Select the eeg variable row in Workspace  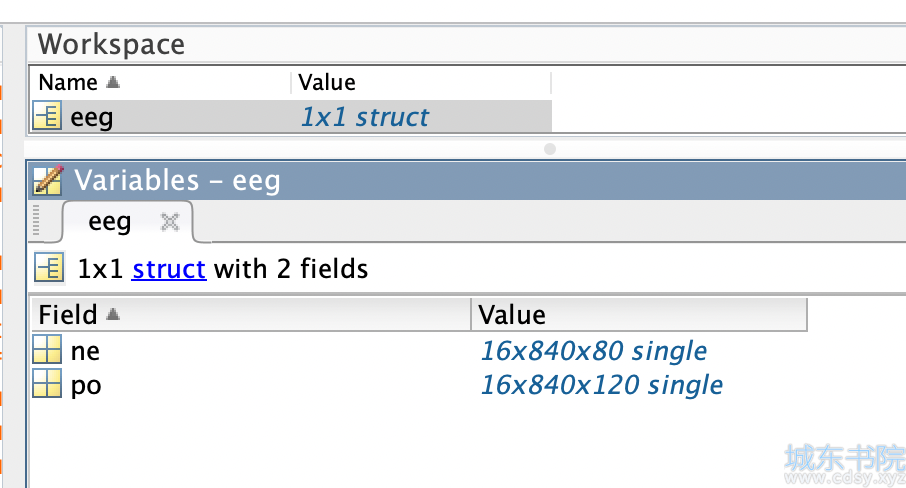[x=291, y=116]
